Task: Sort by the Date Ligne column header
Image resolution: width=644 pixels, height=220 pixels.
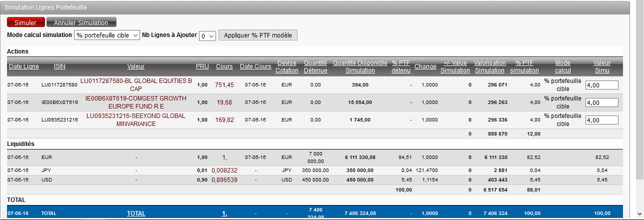Action: coord(22,66)
